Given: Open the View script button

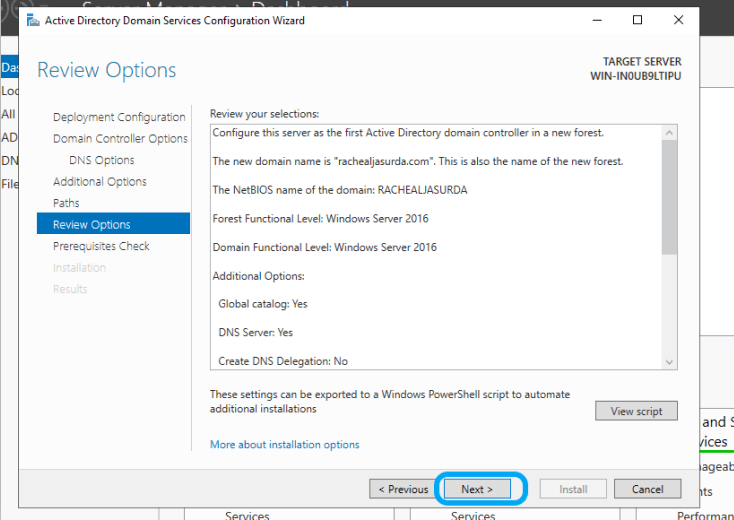Looking at the screenshot, I should [636, 411].
